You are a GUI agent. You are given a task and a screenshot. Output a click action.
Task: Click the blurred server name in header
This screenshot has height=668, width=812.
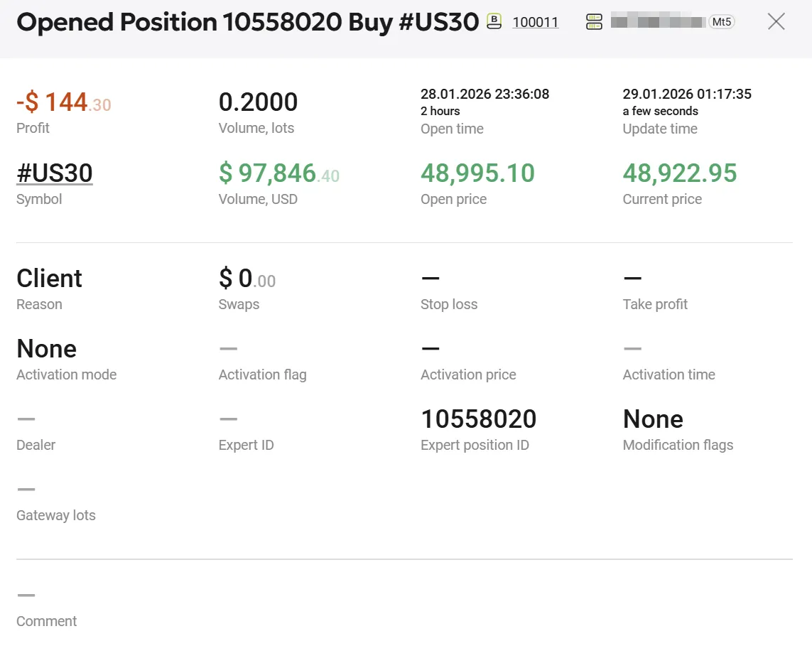pyautogui.click(x=656, y=22)
